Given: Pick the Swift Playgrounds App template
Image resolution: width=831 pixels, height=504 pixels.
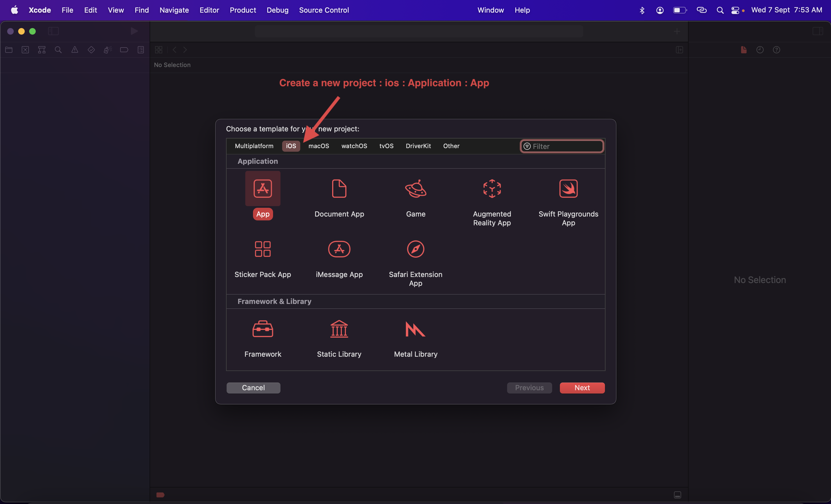Looking at the screenshot, I should click(x=568, y=189).
